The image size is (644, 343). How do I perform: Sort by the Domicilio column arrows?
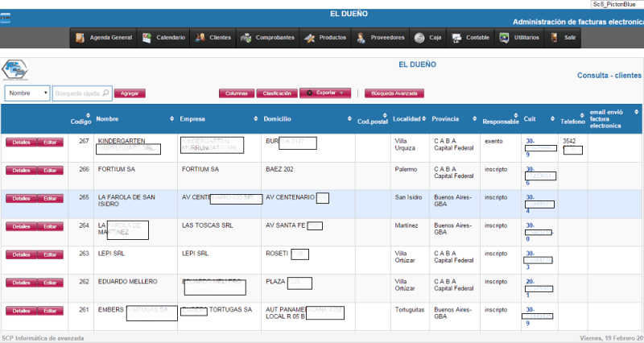(349, 118)
